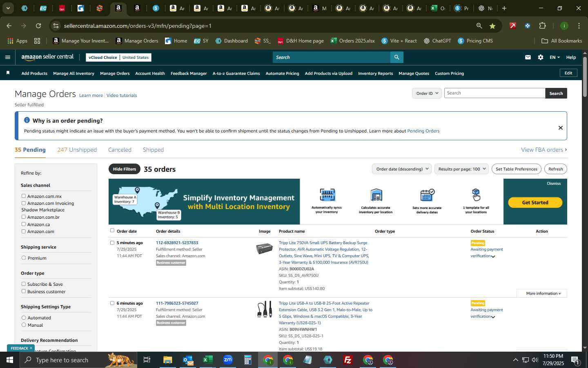Image resolution: width=588 pixels, height=368 pixels.
Task: Open Outlook from the taskbar
Action: click(x=188, y=360)
